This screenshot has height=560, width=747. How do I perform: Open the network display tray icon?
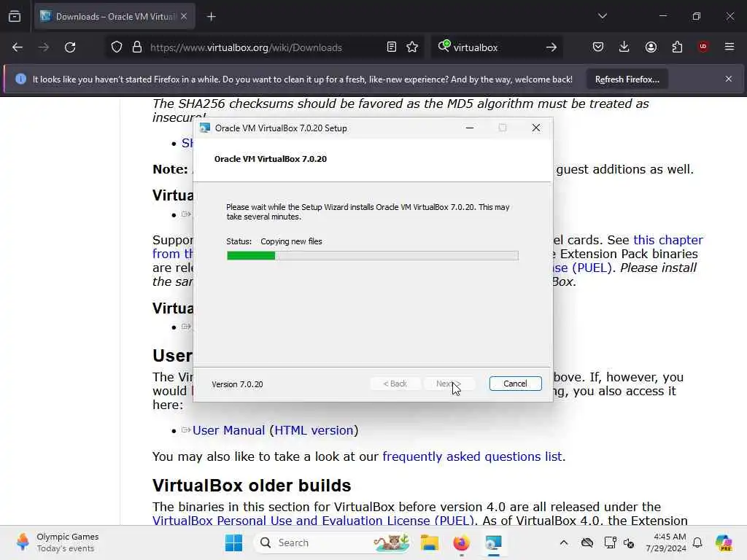click(x=609, y=542)
